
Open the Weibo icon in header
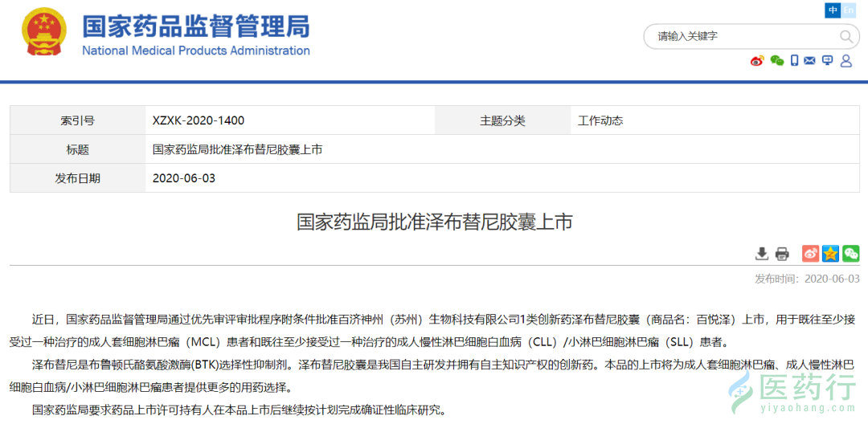click(757, 61)
